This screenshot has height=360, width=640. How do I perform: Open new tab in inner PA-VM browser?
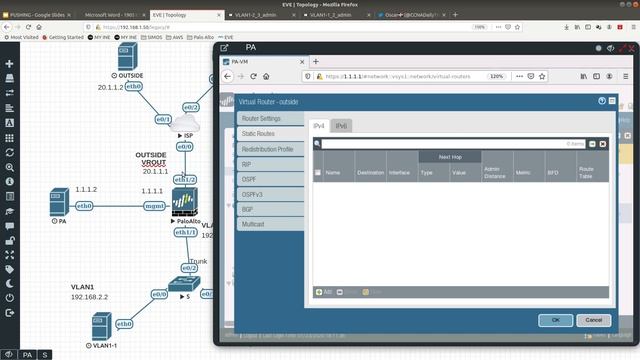[316, 62]
